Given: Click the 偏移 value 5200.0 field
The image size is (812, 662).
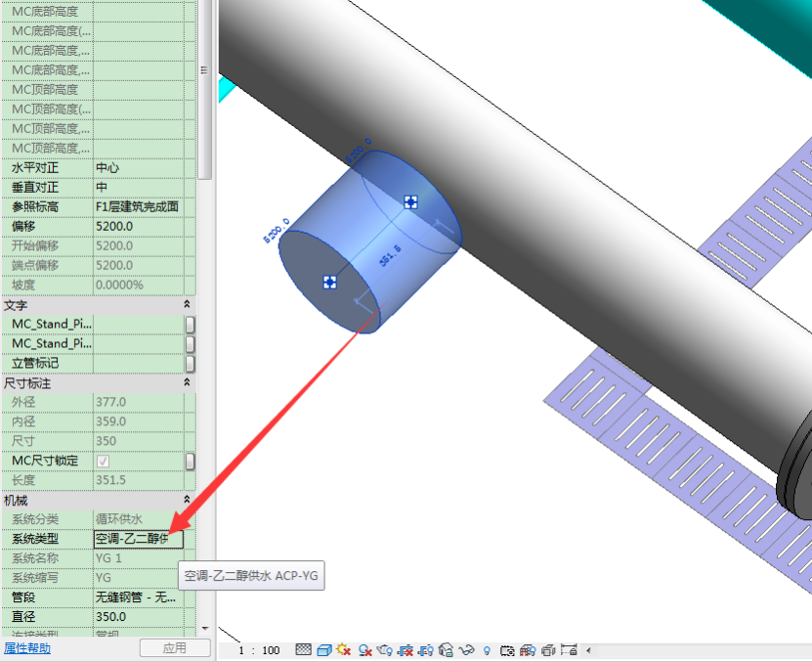Looking at the screenshot, I should pos(139,227).
